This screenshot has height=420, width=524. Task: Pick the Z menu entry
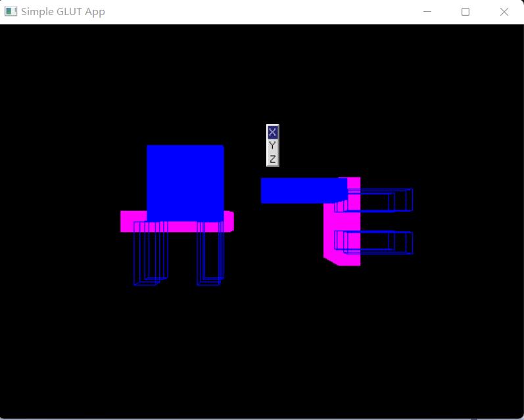tap(273, 159)
